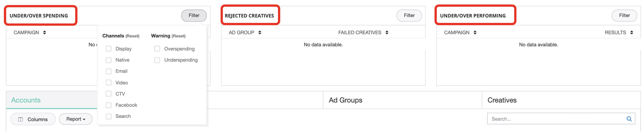Viewport: 644px width, 133px height.
Task: Open the Report dropdown menu
Action: coord(76,119)
